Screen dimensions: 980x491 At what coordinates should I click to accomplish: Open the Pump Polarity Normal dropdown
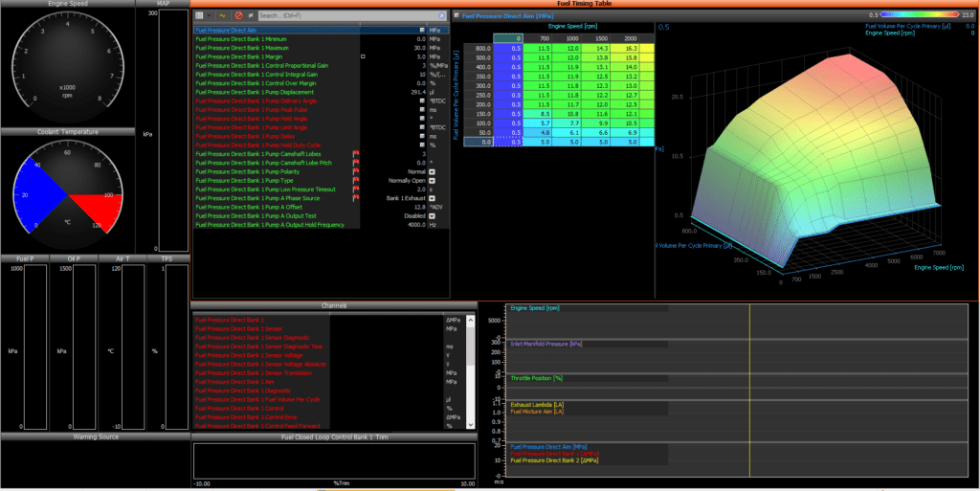click(432, 171)
